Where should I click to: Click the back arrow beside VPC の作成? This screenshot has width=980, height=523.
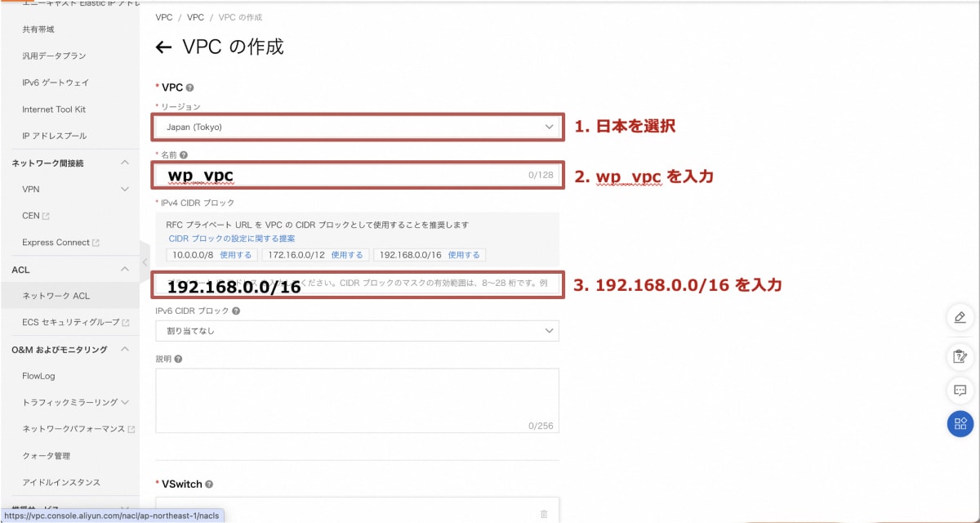(163, 47)
